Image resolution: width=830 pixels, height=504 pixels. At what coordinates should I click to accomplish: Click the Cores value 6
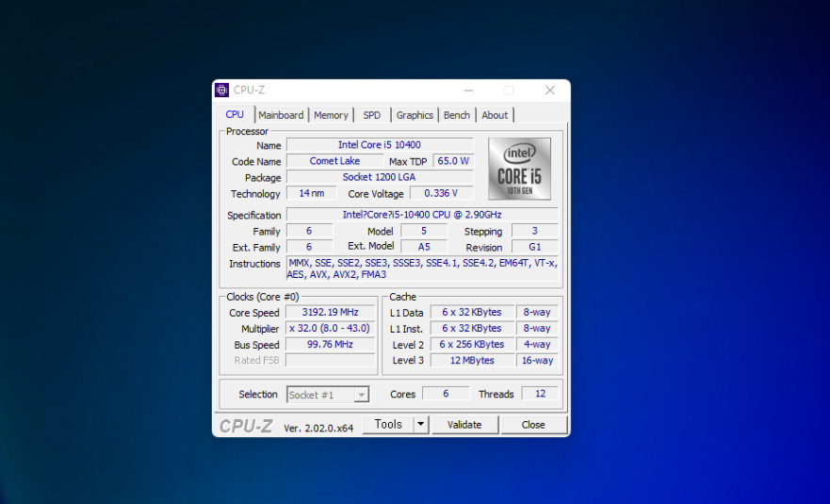pyautogui.click(x=446, y=394)
